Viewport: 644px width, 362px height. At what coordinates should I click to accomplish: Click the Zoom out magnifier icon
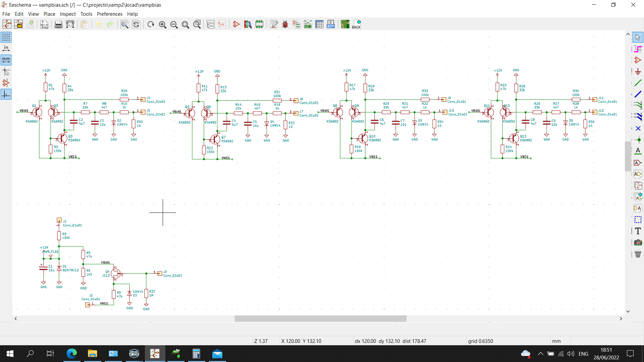click(174, 24)
